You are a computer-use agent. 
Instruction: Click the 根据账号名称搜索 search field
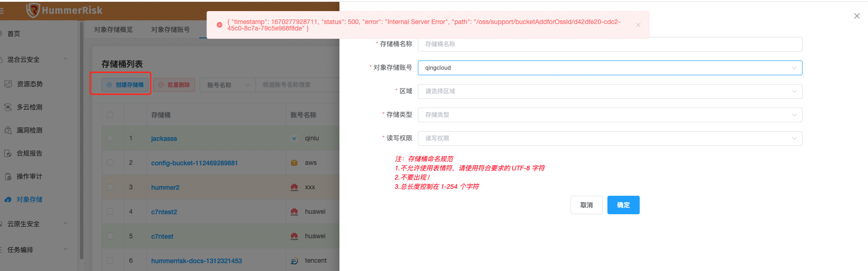click(x=297, y=85)
